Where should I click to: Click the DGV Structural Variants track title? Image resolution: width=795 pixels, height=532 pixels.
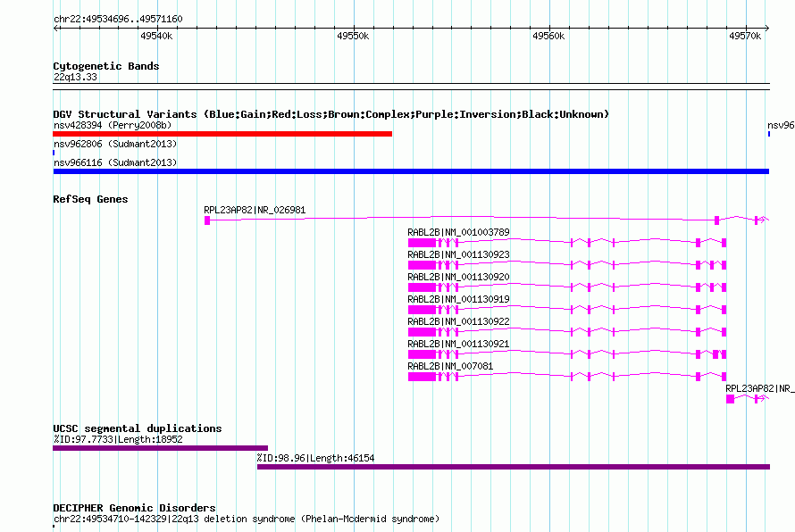pos(331,114)
